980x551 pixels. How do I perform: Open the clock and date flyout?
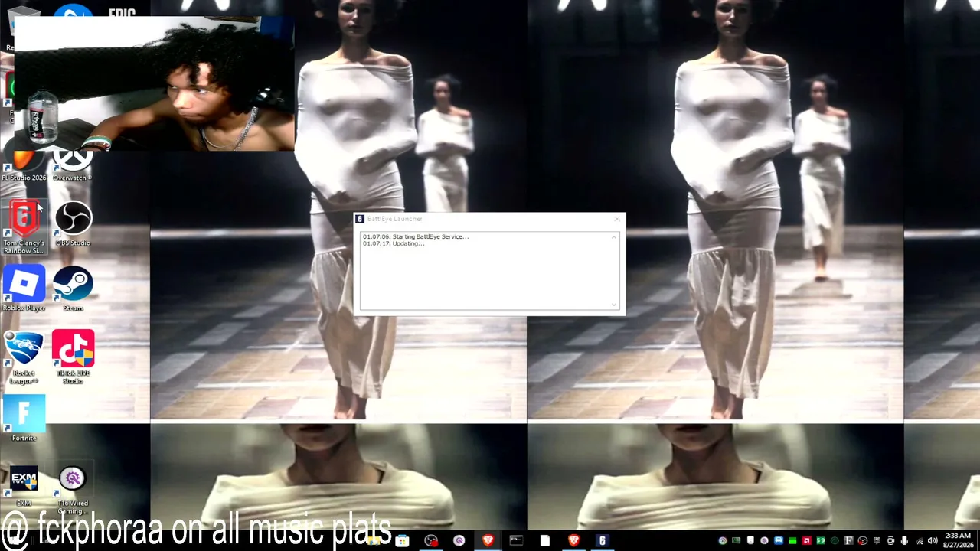coord(958,540)
